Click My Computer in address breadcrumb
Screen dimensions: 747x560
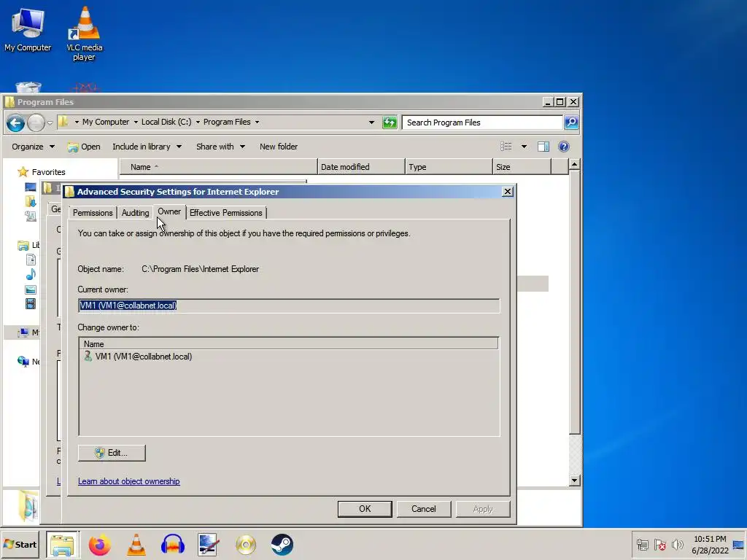click(106, 122)
